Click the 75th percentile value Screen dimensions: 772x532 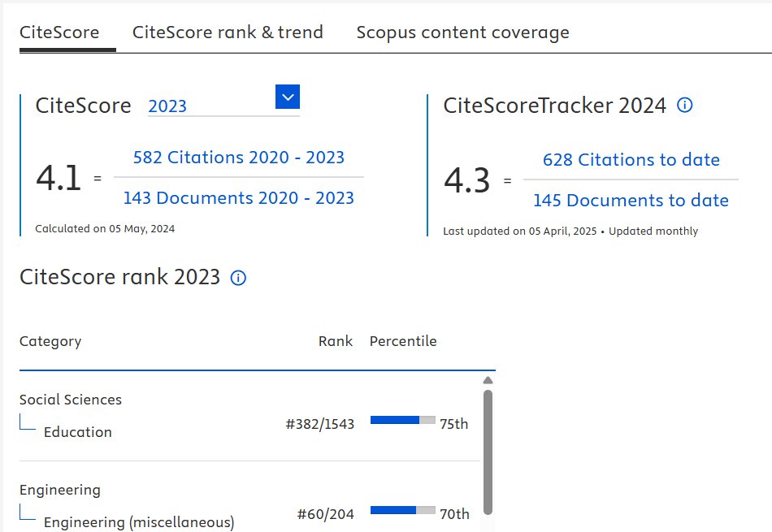[454, 424]
